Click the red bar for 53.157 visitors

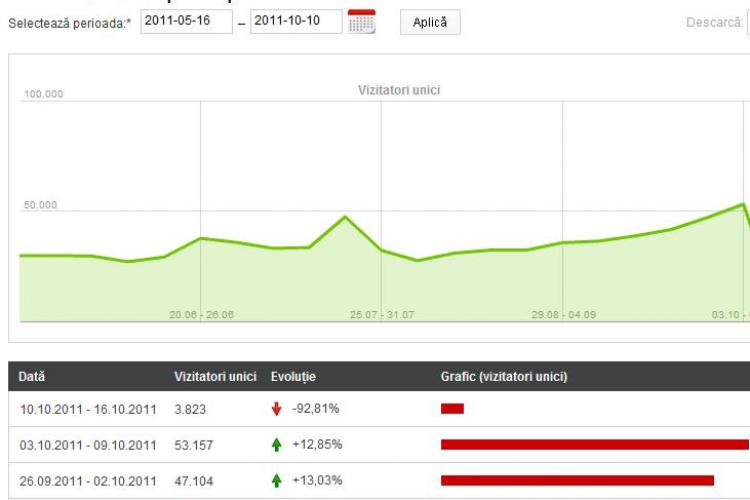(x=594, y=444)
